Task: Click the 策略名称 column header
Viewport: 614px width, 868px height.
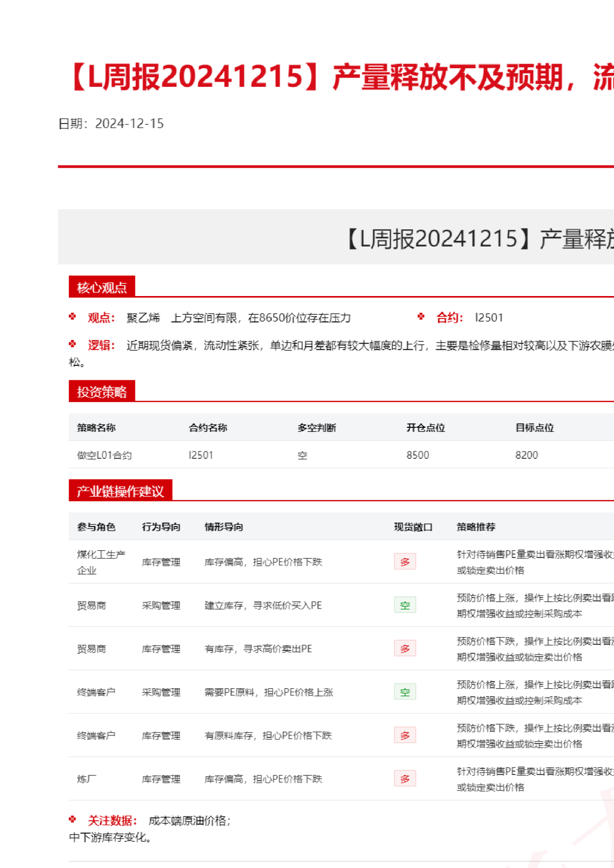Action: 97,427
